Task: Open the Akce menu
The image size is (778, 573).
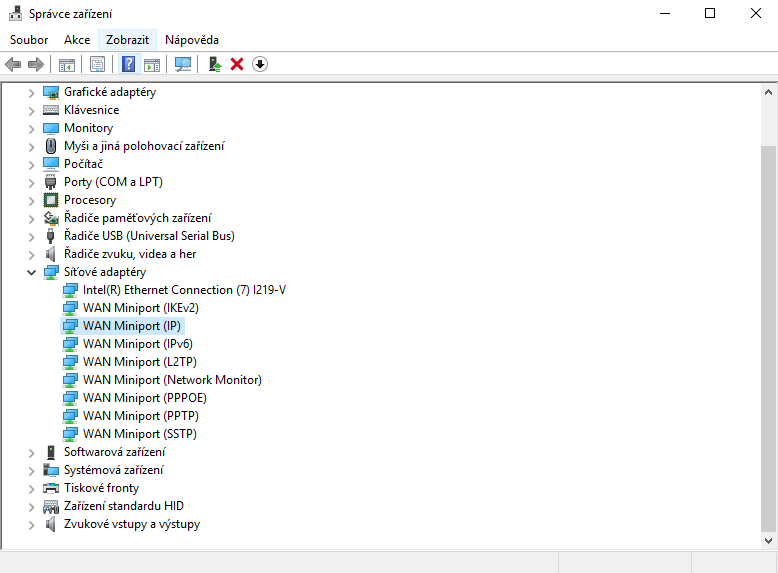Action: pos(77,39)
